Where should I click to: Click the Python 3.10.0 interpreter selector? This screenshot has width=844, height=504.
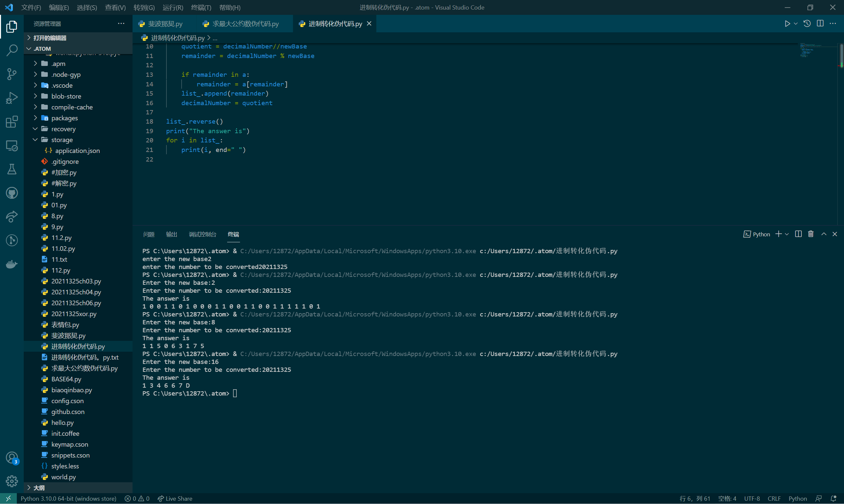[68, 498]
